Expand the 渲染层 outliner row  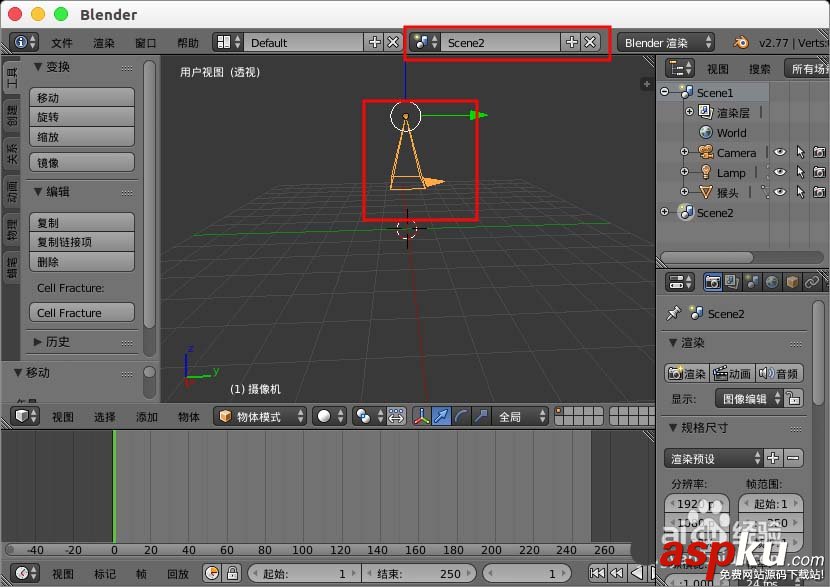689,112
